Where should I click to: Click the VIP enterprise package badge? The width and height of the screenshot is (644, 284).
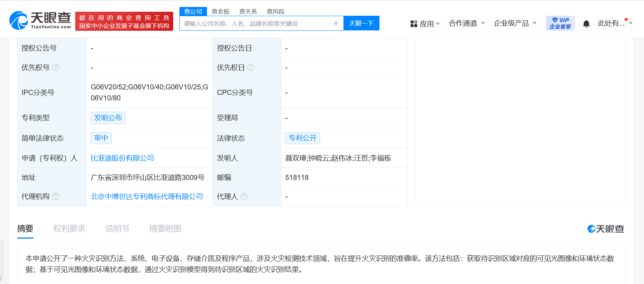pos(560,23)
